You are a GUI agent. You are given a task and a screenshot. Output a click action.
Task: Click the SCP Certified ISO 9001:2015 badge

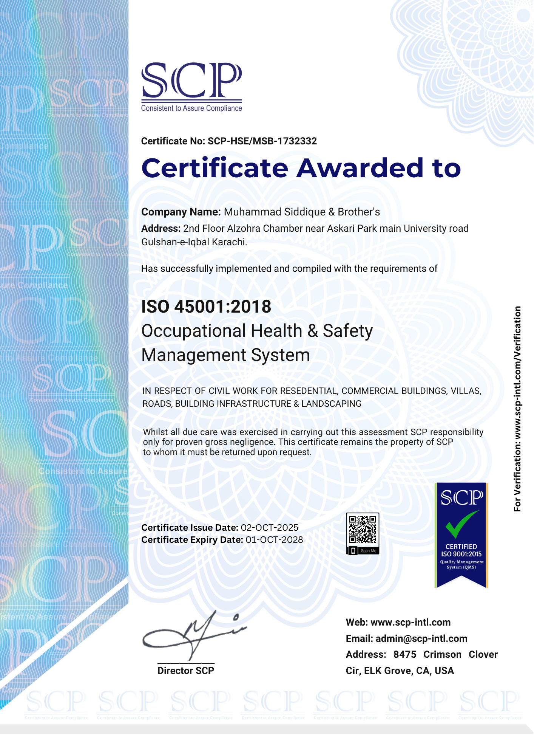[x=461, y=535]
